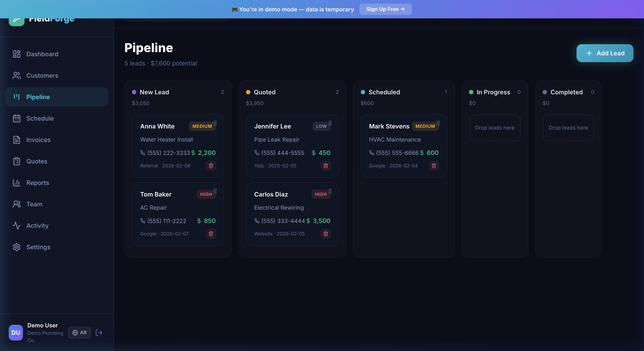
Task: Delete Anna White's lead via trash icon
Action: pyautogui.click(x=211, y=166)
